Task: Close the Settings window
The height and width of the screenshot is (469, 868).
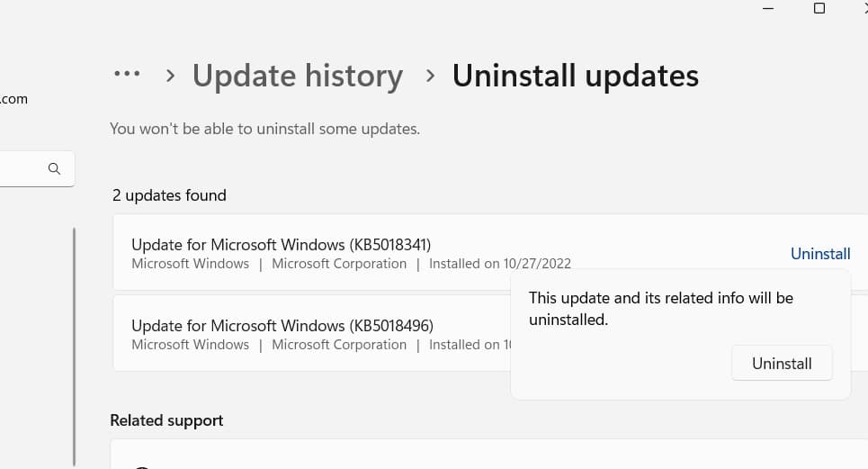Action: point(864,8)
